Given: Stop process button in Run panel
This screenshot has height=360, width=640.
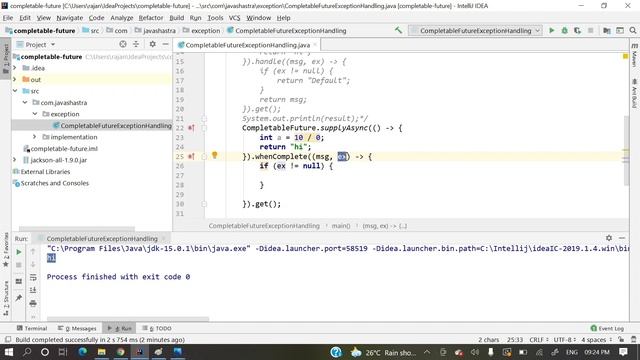Looking at the screenshot, I should pyautogui.click(x=19, y=265).
